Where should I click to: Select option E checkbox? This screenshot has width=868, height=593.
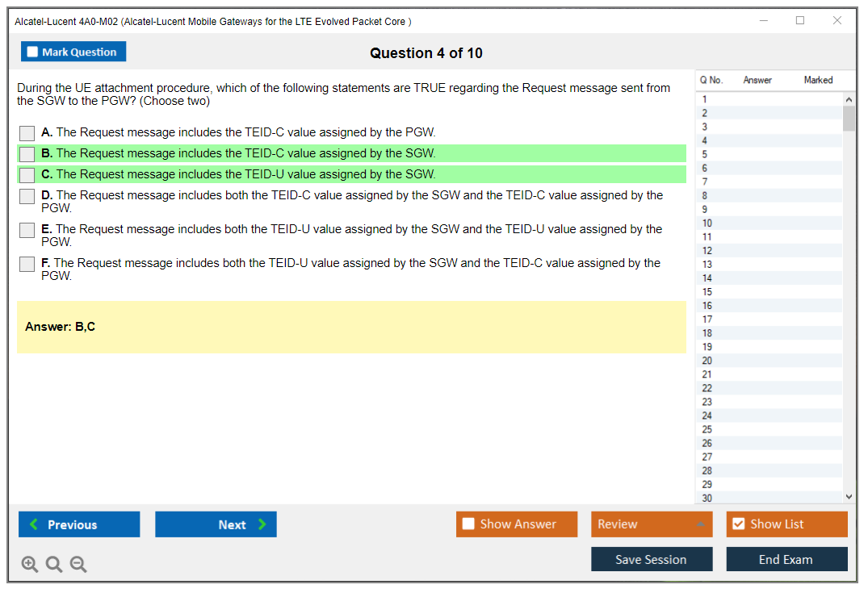(27, 230)
